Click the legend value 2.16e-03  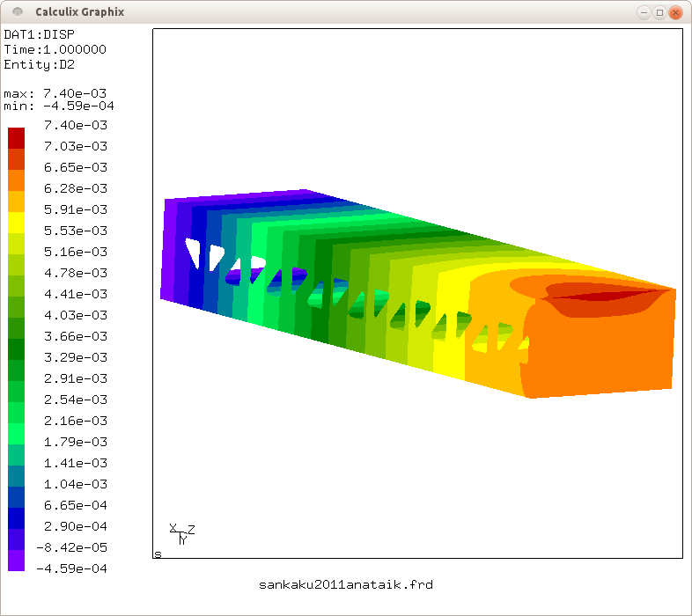point(76,421)
